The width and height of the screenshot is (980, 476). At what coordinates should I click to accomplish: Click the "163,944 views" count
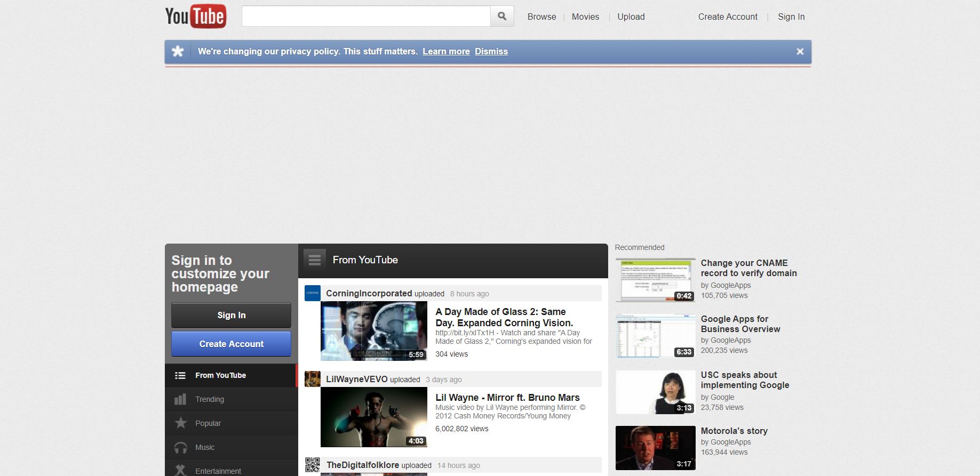click(x=724, y=452)
